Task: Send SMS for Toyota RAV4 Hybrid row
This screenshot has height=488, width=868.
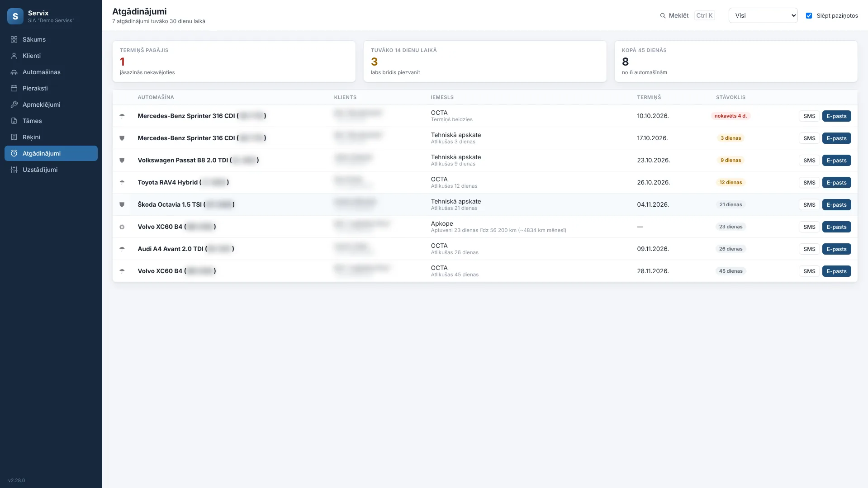Action: tap(809, 183)
